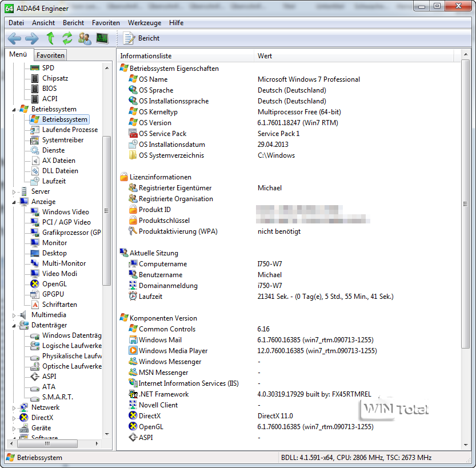Collapse the Datenträger tree node

click(14, 325)
